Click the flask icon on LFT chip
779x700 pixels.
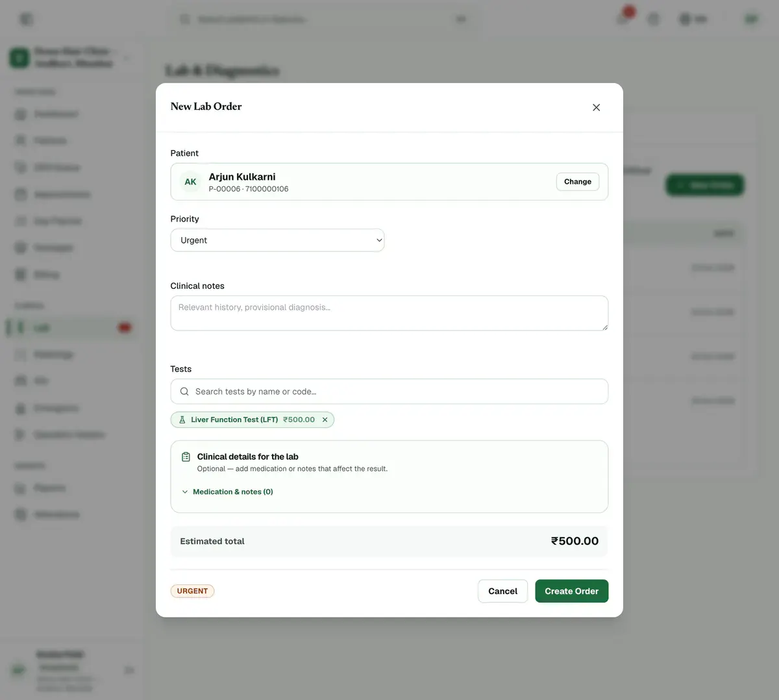(182, 420)
